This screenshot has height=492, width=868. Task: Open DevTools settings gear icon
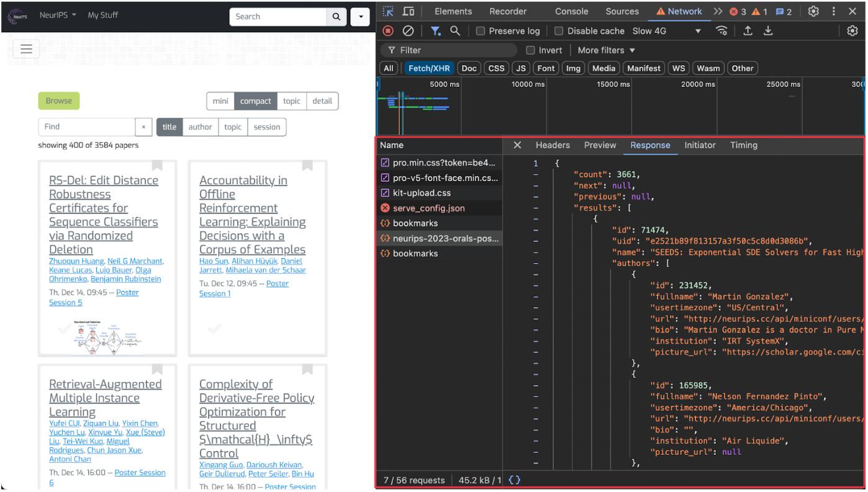click(x=815, y=11)
